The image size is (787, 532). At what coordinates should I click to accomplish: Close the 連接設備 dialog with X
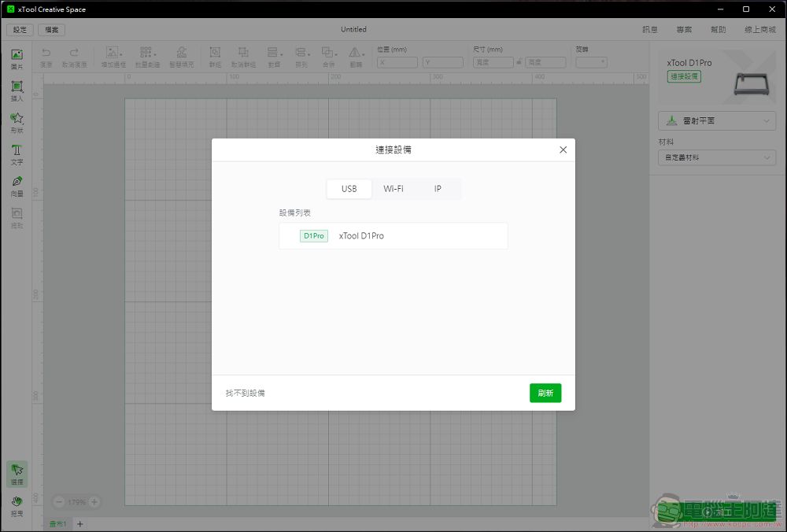click(563, 150)
